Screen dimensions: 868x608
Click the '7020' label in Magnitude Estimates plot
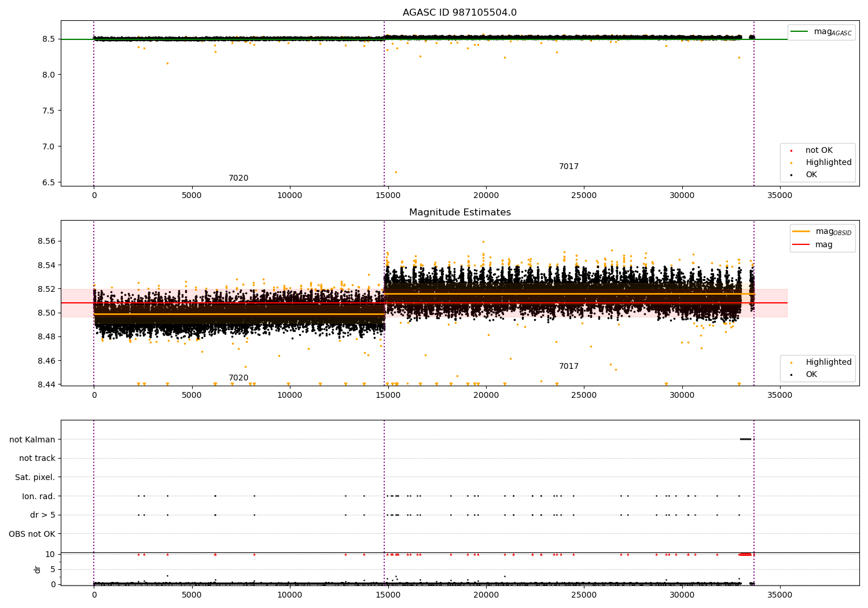click(x=238, y=378)
